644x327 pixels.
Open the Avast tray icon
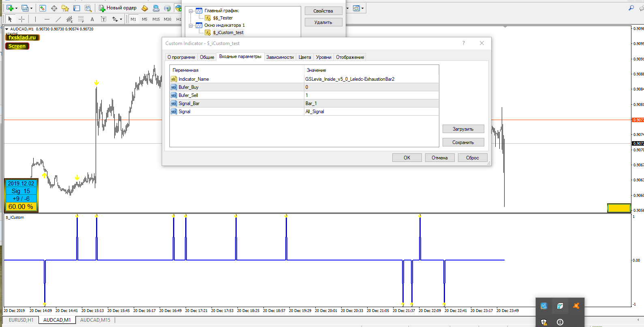click(576, 306)
